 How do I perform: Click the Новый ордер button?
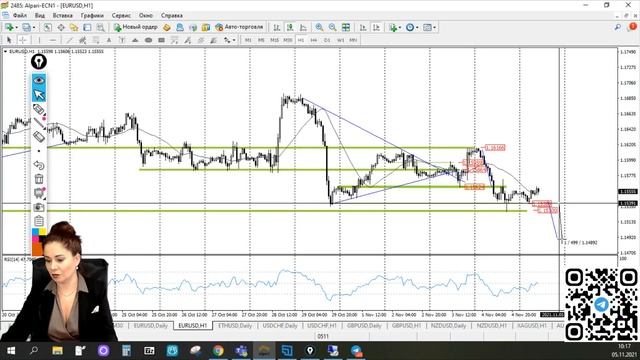point(136,27)
